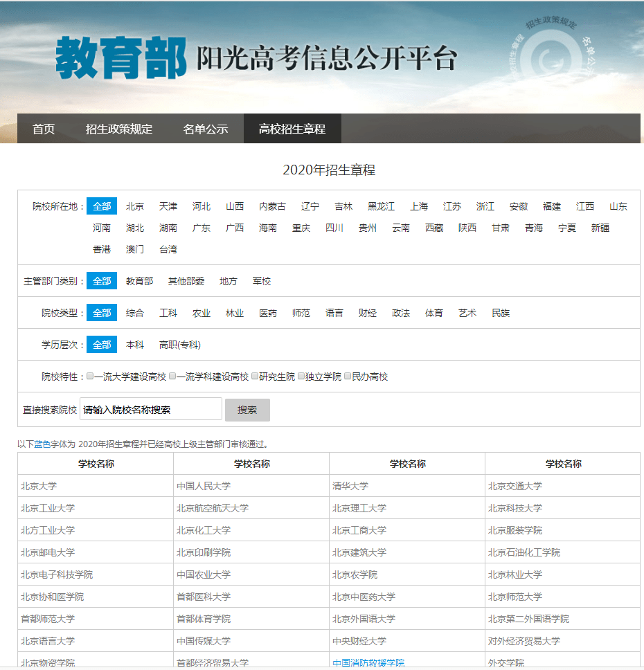Click the school name search input field

point(151,410)
